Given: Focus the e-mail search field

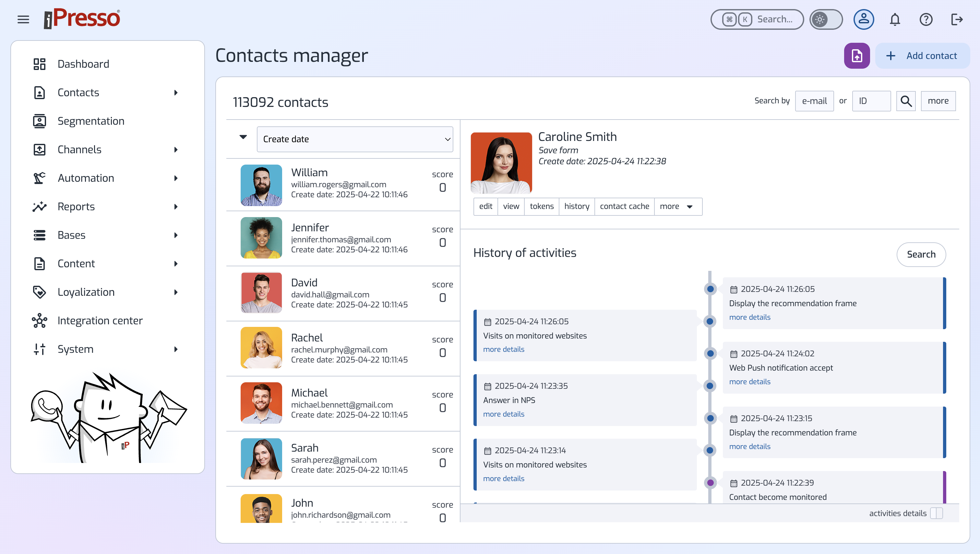Looking at the screenshot, I should [814, 101].
